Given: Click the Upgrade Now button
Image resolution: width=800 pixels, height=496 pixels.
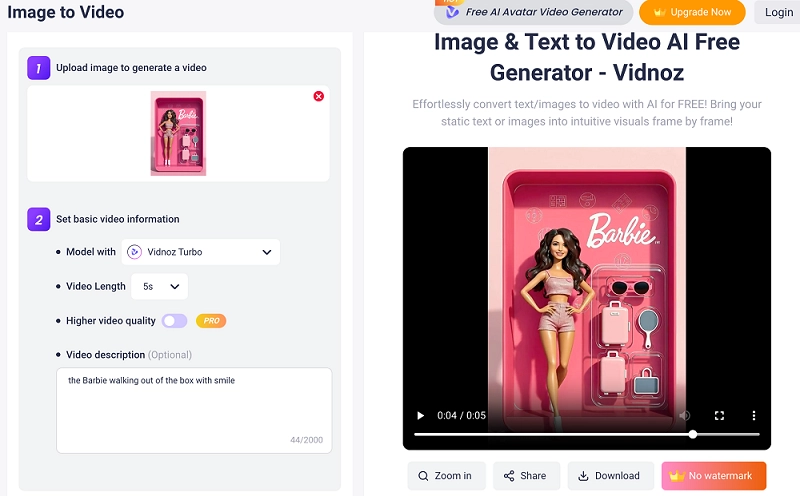Looking at the screenshot, I should pyautogui.click(x=692, y=12).
